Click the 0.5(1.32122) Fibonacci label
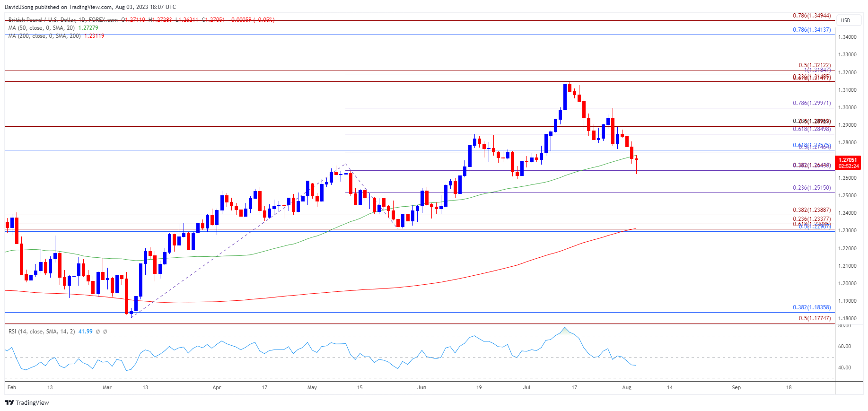Screen dimensions: 868x411 tap(815, 65)
